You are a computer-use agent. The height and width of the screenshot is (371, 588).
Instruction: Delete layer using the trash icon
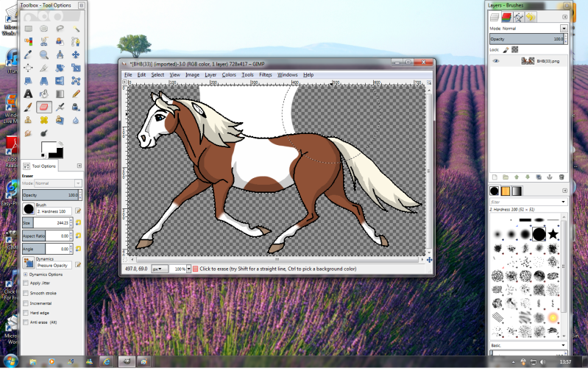pyautogui.click(x=562, y=177)
